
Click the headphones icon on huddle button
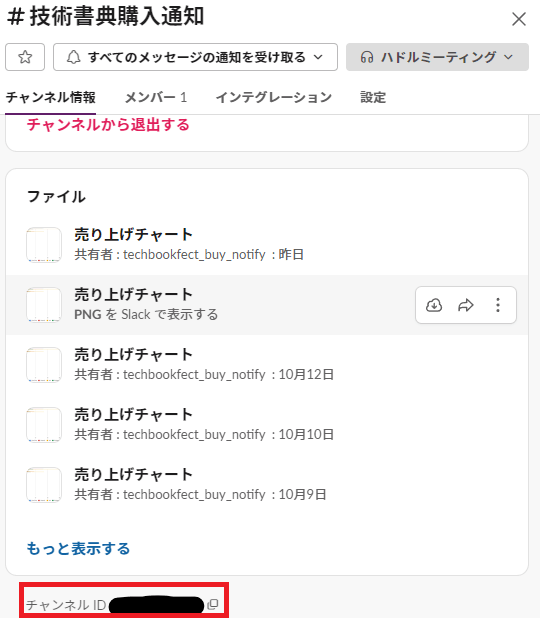pos(367,57)
